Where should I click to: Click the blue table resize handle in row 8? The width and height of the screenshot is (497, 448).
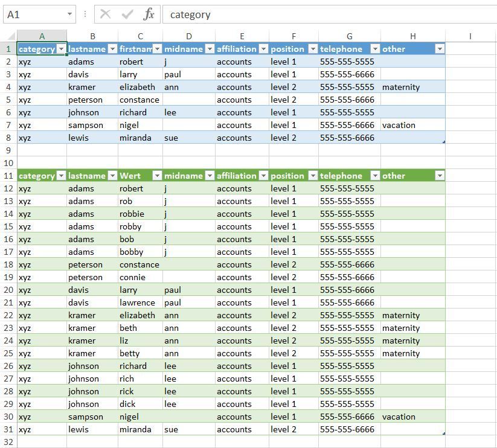[444, 142]
